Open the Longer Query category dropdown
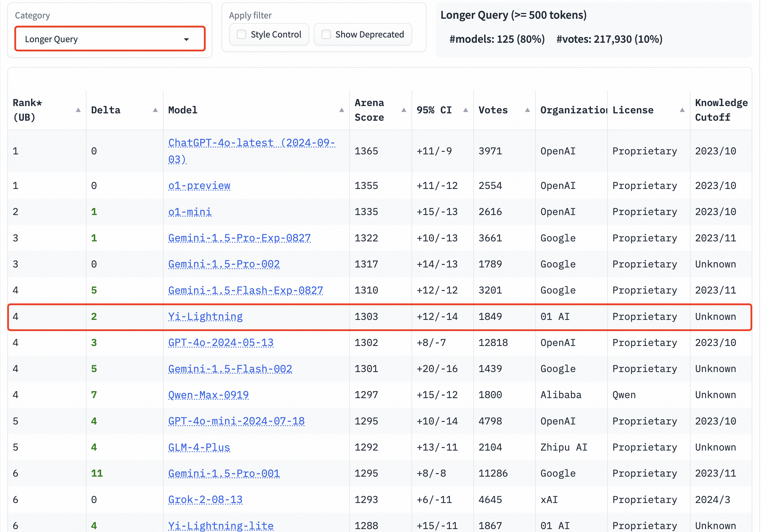Image resolution: width=762 pixels, height=532 pixels. click(x=110, y=39)
